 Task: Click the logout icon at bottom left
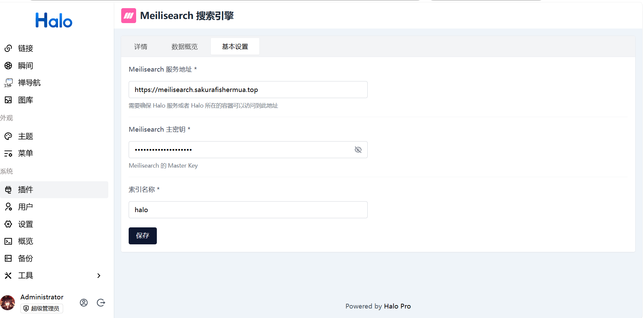coord(101,303)
